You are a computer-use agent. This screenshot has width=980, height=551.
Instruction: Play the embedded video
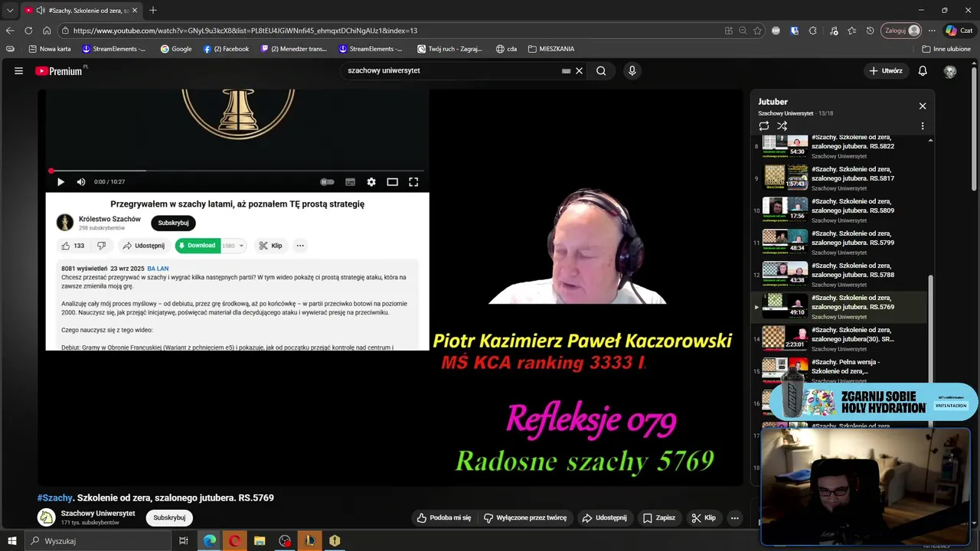tap(60, 182)
